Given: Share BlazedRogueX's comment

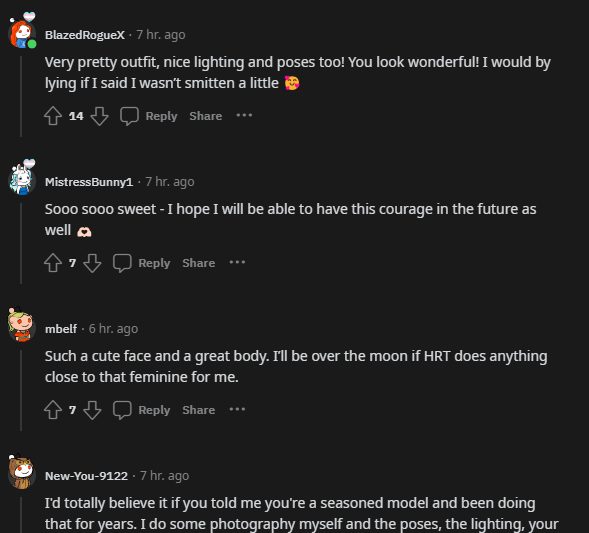Looking at the screenshot, I should click(x=205, y=116).
